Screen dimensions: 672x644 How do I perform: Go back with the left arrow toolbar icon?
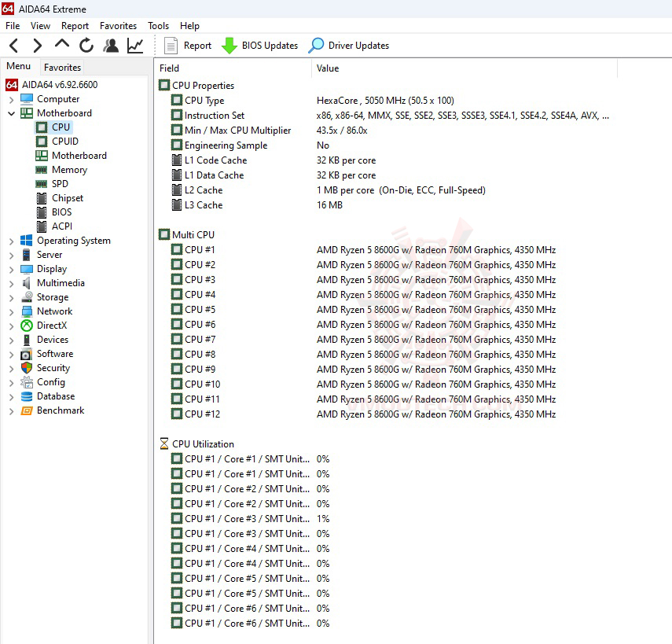coord(13,46)
